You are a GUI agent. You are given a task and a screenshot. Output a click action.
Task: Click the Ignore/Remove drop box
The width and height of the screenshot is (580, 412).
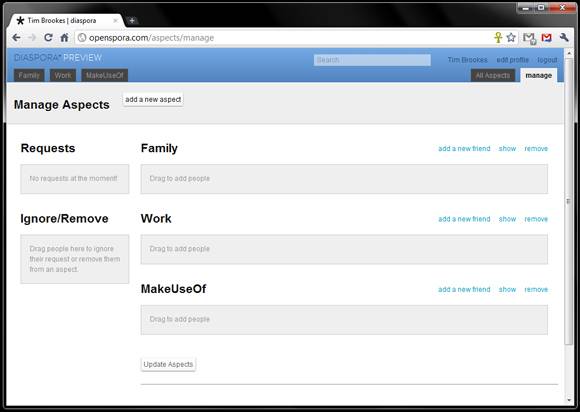(75, 259)
